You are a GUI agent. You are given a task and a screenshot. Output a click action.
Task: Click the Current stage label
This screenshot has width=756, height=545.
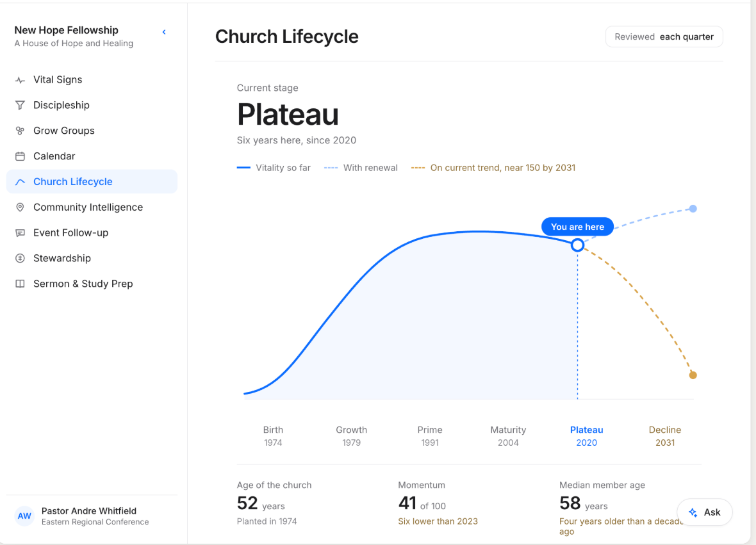tap(268, 88)
